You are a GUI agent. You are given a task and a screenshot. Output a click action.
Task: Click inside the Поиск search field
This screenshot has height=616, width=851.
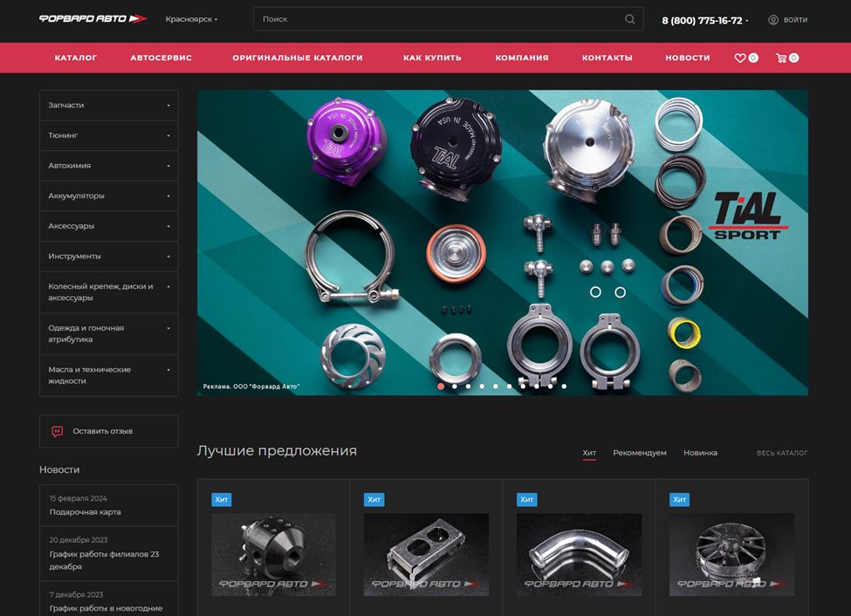449,19
